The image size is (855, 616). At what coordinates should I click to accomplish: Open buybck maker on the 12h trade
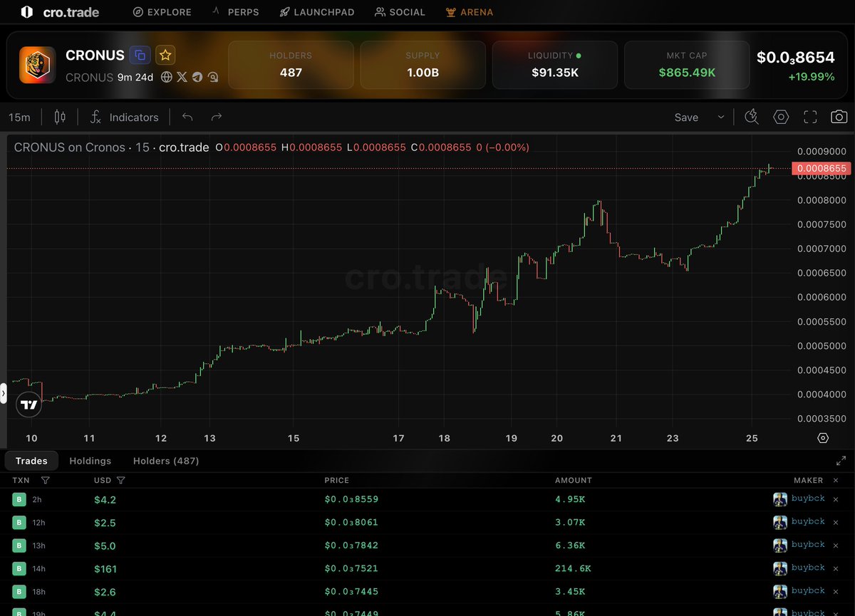[808, 521]
